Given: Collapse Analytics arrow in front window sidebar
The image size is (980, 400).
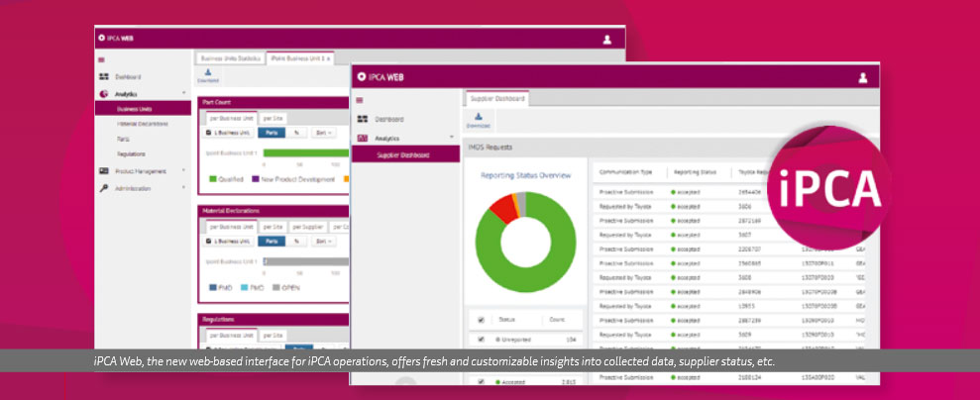Looking at the screenshot, I should pyautogui.click(x=451, y=138).
